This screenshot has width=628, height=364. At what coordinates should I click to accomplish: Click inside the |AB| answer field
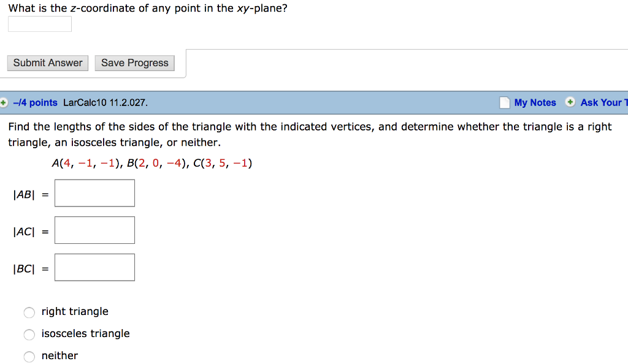tap(94, 192)
